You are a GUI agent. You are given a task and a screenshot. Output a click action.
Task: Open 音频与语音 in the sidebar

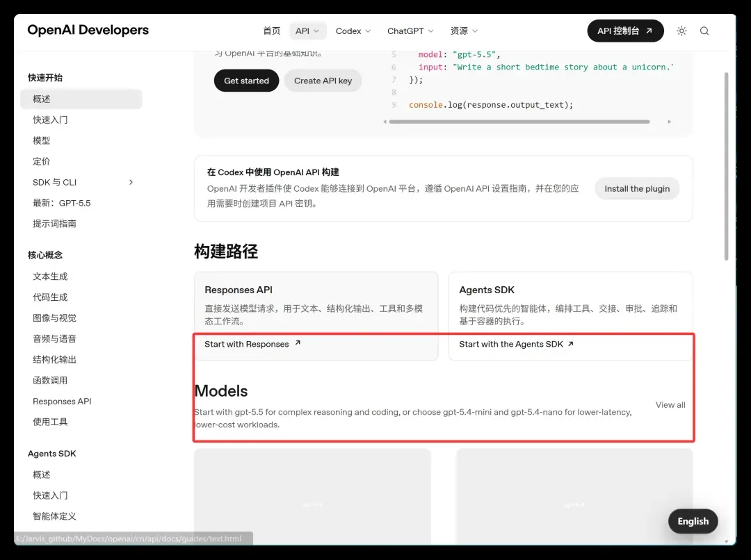[54, 339]
